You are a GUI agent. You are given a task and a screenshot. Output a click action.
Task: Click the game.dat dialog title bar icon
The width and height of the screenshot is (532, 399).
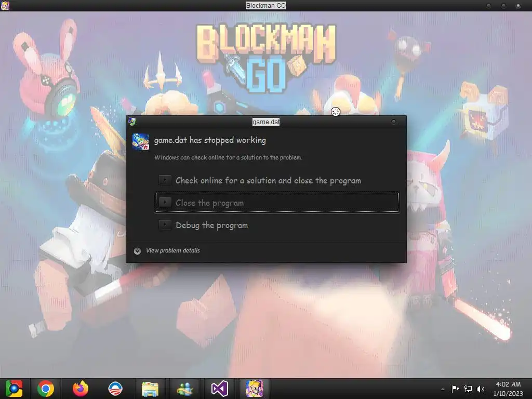(132, 122)
